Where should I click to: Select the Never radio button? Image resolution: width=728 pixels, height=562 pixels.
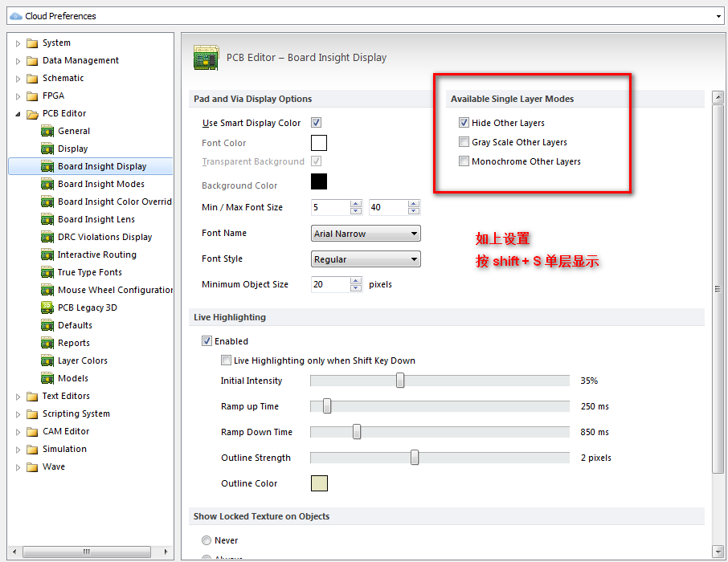coord(207,540)
